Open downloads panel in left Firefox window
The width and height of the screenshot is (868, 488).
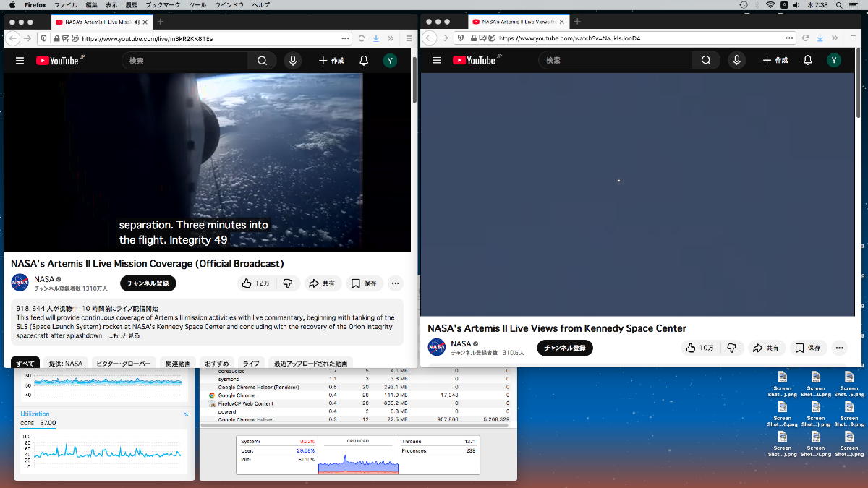click(x=376, y=38)
